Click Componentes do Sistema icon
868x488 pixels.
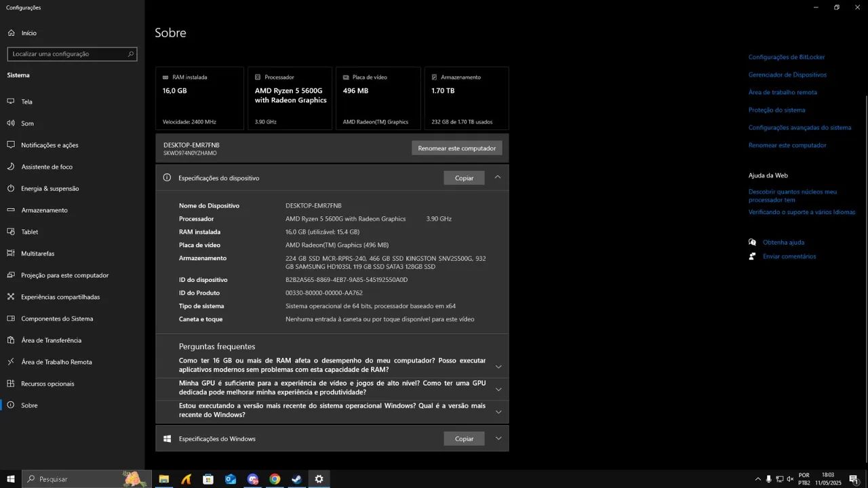pyautogui.click(x=11, y=319)
